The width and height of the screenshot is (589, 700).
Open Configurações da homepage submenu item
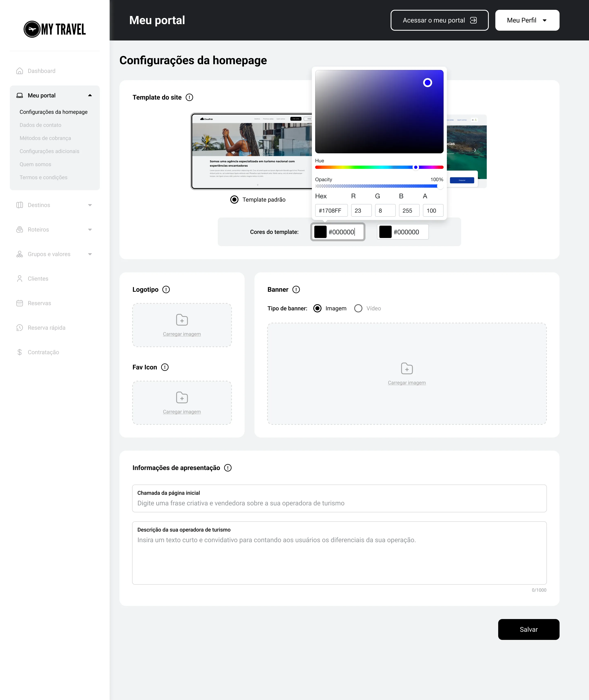pos(53,112)
